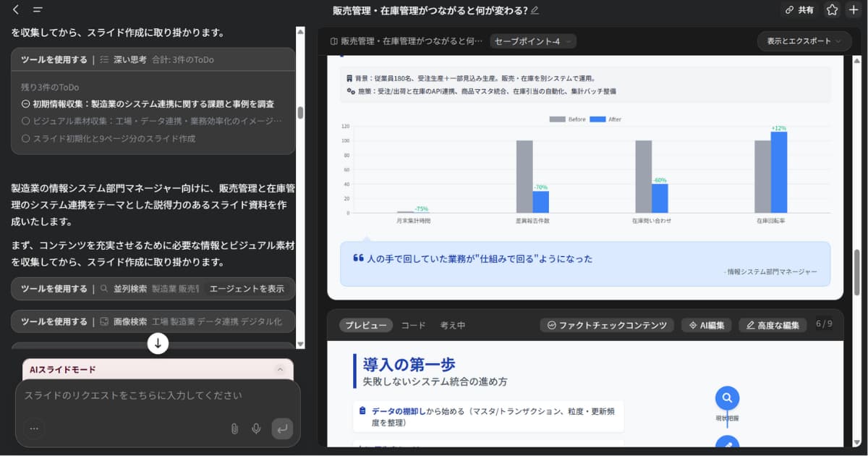Select the ビジュアル素材収集 ToDo circle

pos(25,121)
